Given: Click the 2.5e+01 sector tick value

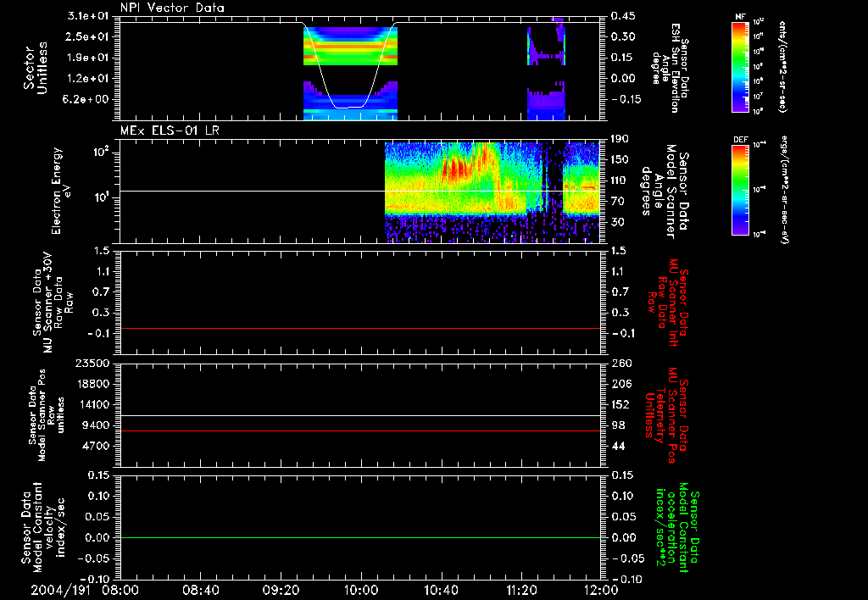Looking at the screenshot, I should pyautogui.click(x=89, y=36).
